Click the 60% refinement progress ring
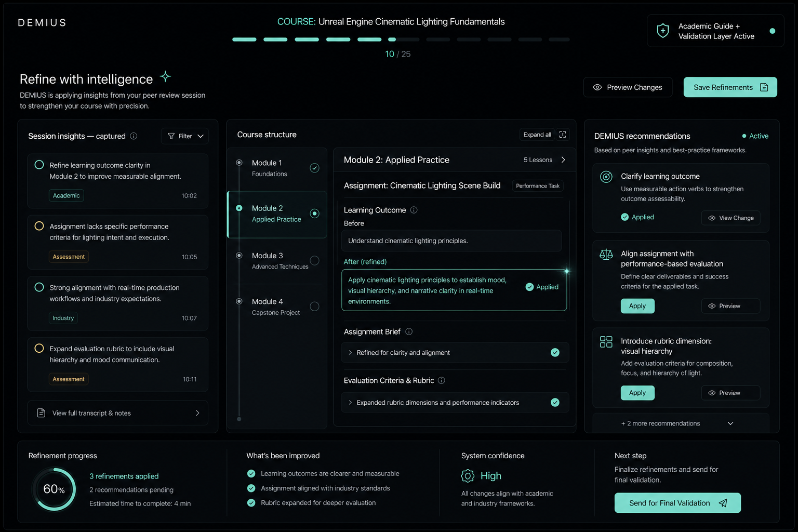Screen dimensions: 798x532 54,489
